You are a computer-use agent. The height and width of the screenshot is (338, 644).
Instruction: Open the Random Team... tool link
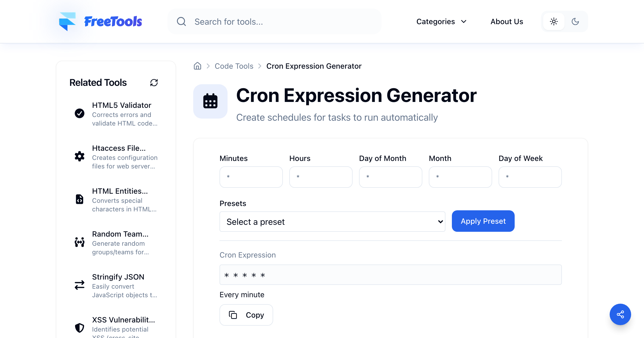(116, 243)
